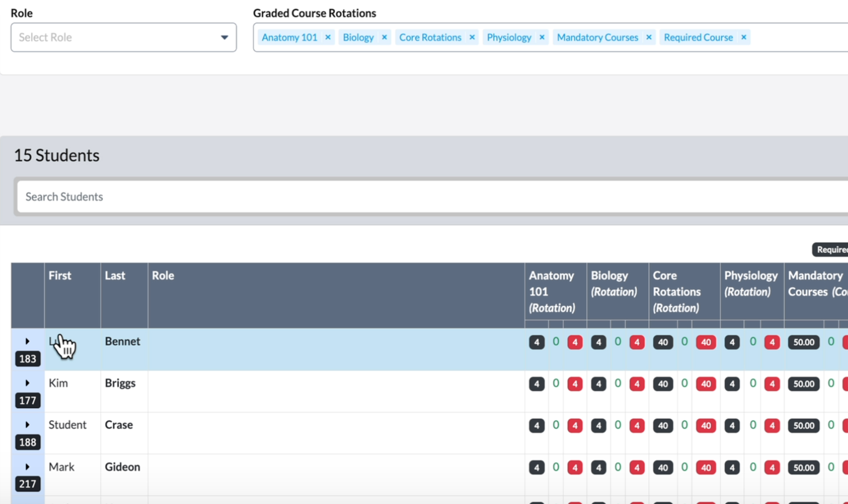The image size is (848, 504).
Task: Sort by First column header
Action: pyautogui.click(x=60, y=276)
